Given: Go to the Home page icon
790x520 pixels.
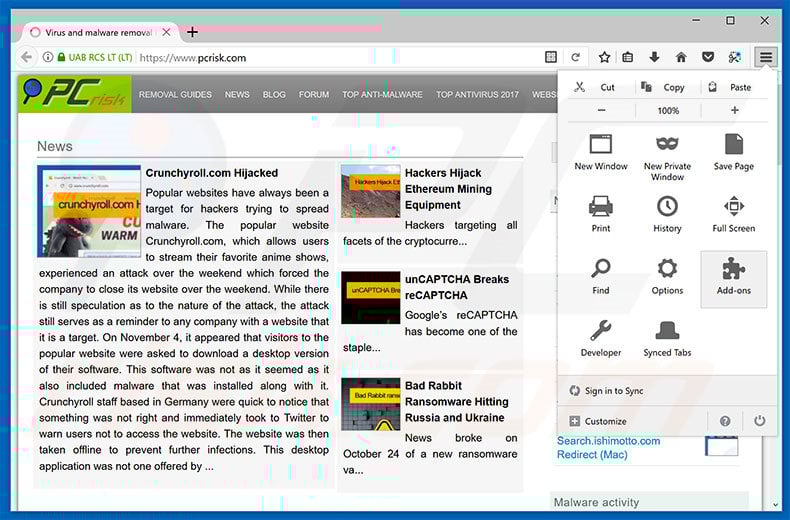Looking at the screenshot, I should pos(681,57).
